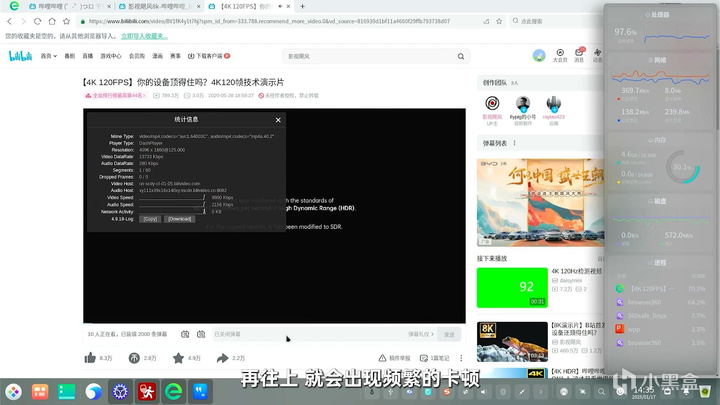The width and height of the screenshot is (720, 405).
Task: Click the bilibili logo
Action: [x=20, y=56]
